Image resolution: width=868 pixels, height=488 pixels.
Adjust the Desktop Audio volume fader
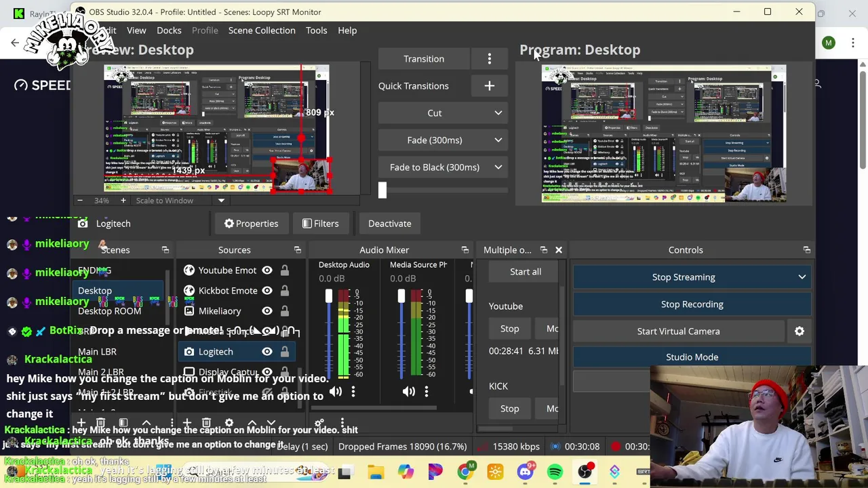(x=329, y=296)
